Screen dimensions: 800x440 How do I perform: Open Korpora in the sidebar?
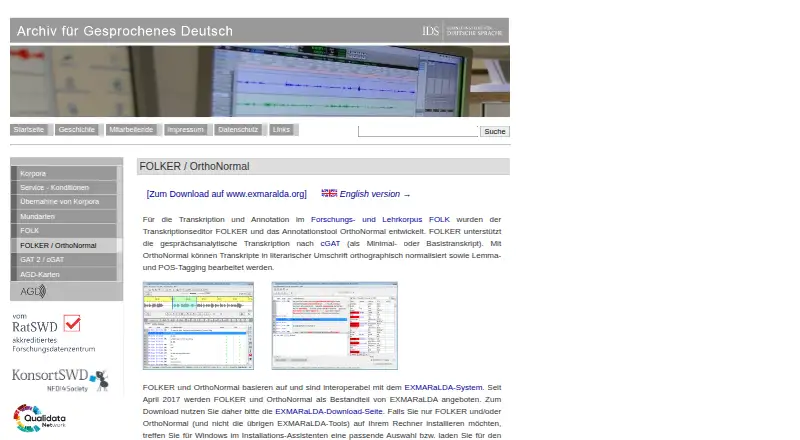pos(66,174)
